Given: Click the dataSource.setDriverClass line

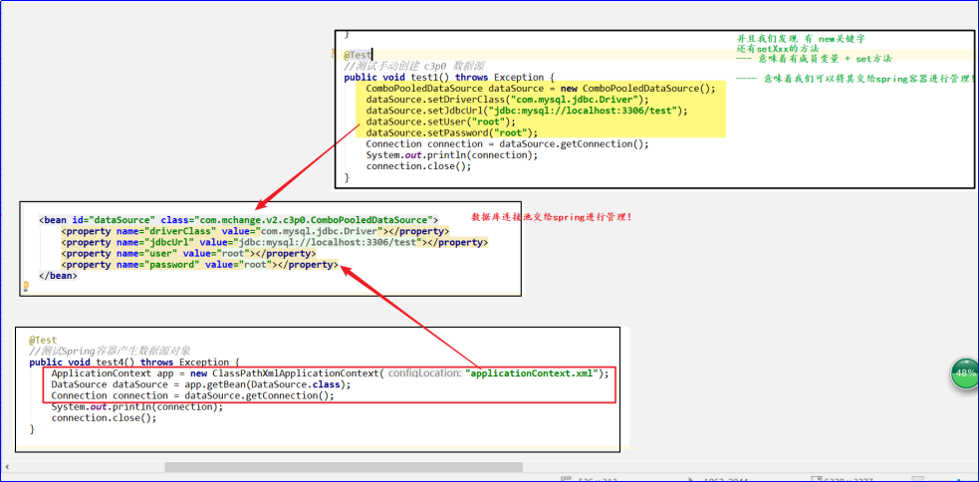Looking at the screenshot, I should [508, 100].
